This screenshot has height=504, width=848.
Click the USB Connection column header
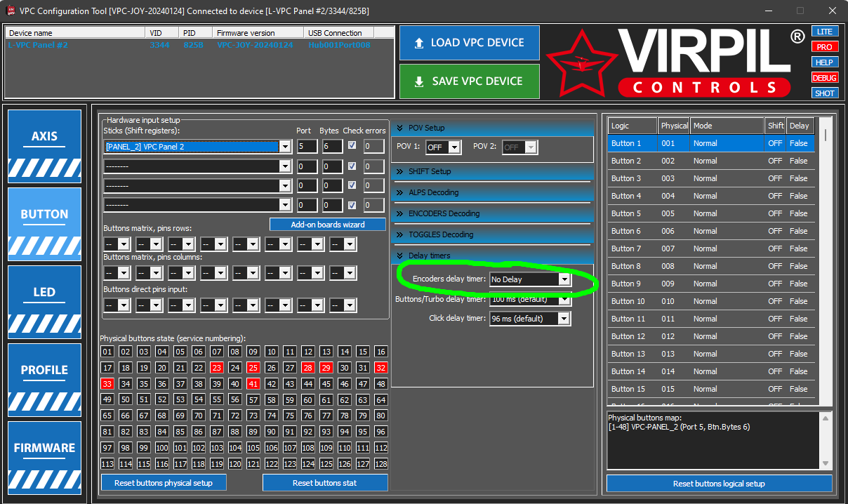pos(339,33)
